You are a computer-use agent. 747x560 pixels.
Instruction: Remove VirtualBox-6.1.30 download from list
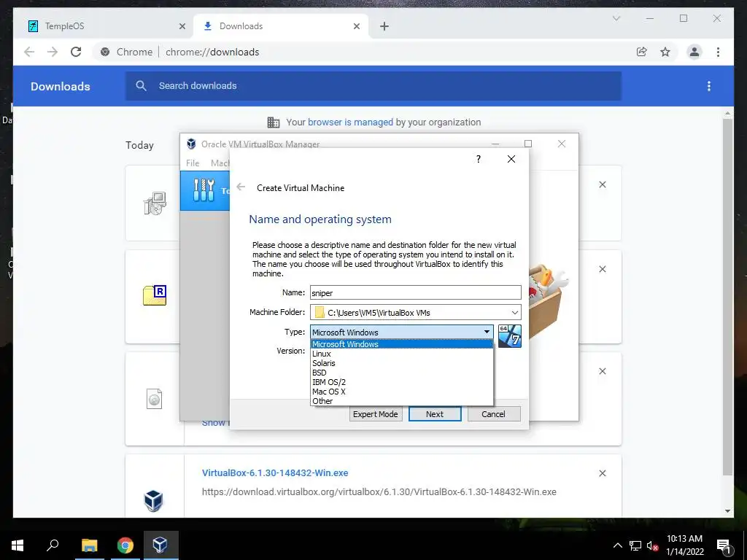[x=602, y=473]
